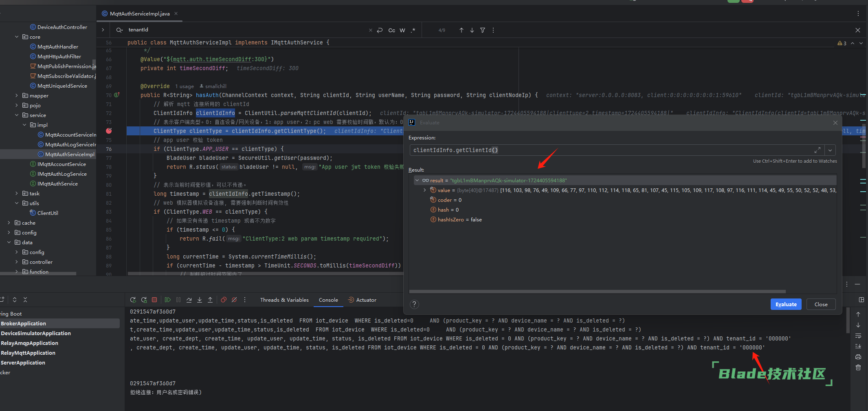Viewport: 868px width, 411px height.
Task: Open MqttAuthHandler class file
Action: click(x=54, y=46)
